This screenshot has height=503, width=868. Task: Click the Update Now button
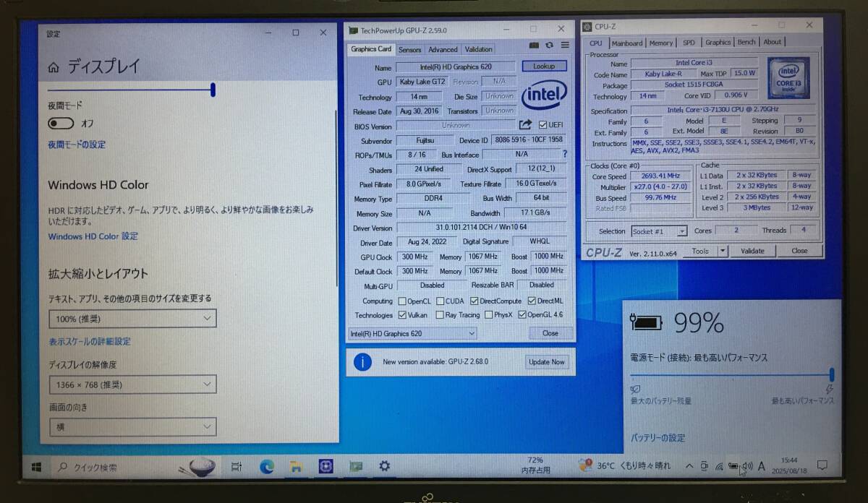547,362
